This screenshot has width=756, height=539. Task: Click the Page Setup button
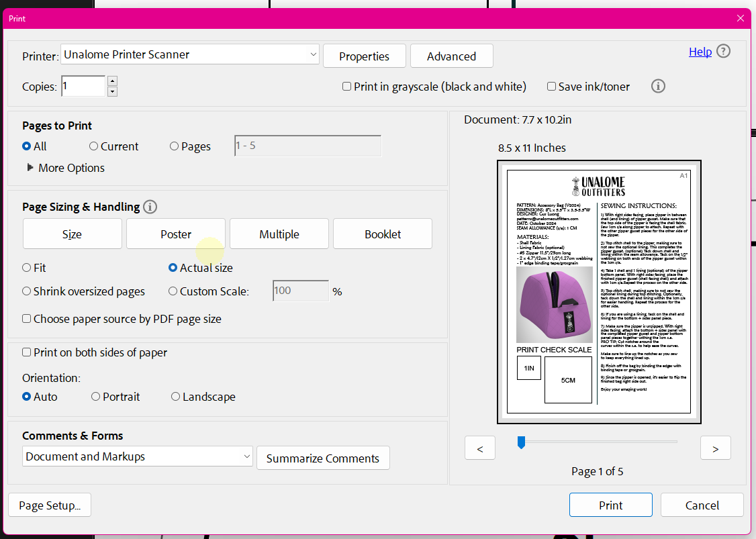[x=50, y=505]
